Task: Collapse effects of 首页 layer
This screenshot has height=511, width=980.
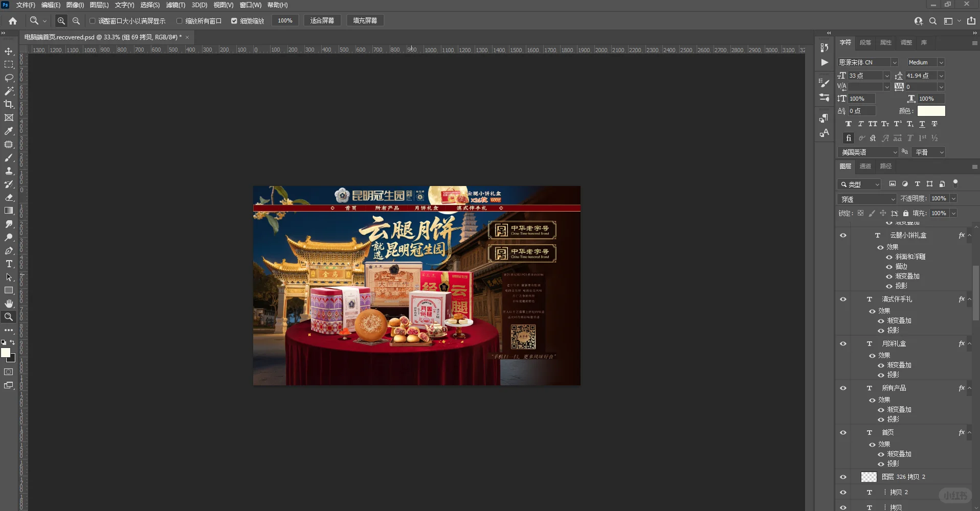Action: [969, 433]
